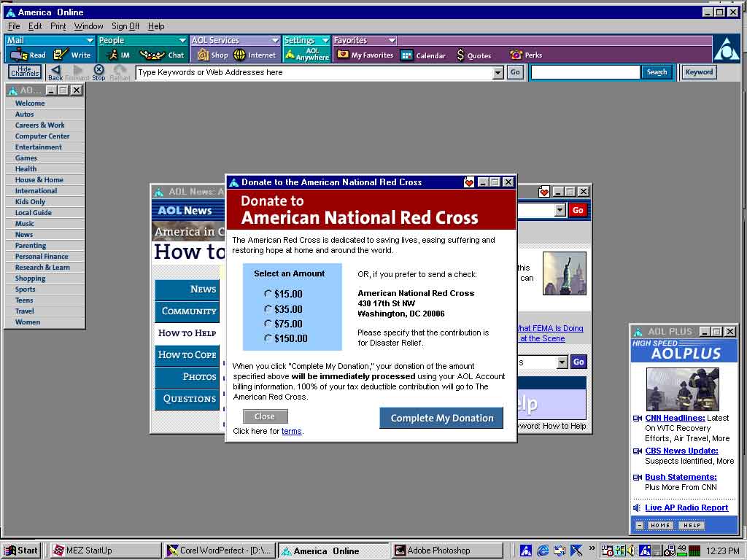Click the AOL triangle logo at top right
This screenshot has width=747, height=560.
click(727, 49)
